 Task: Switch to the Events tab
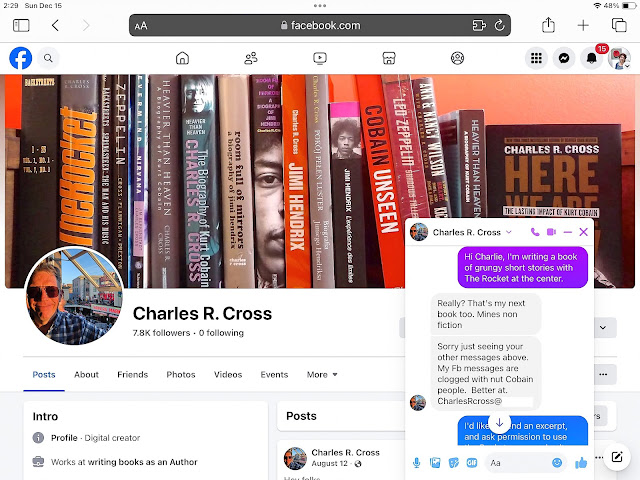click(x=274, y=374)
